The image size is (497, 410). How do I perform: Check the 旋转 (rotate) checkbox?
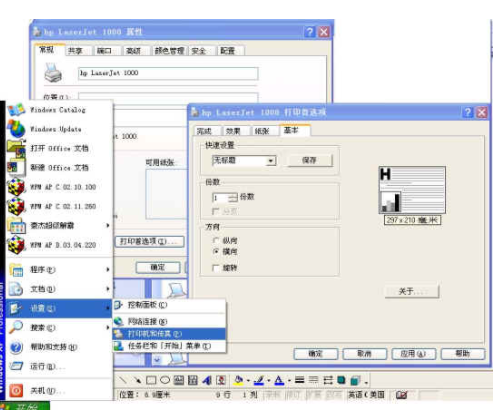point(216,268)
